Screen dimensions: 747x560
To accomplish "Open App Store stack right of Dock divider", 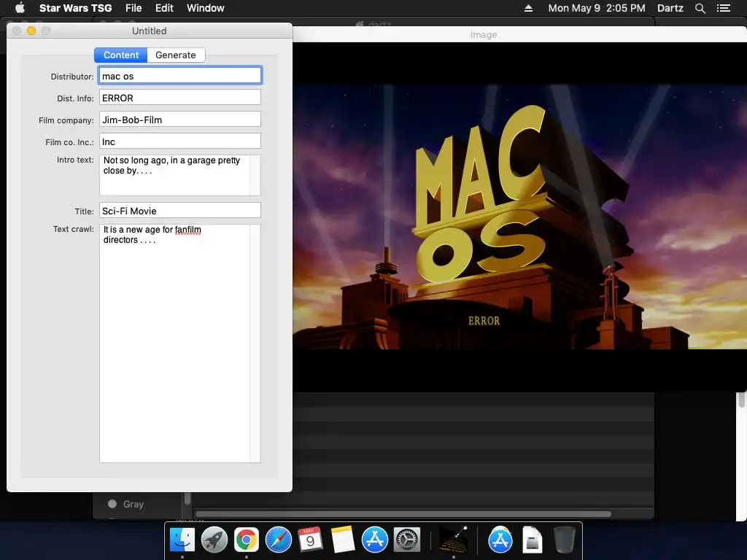I will pos(500,540).
